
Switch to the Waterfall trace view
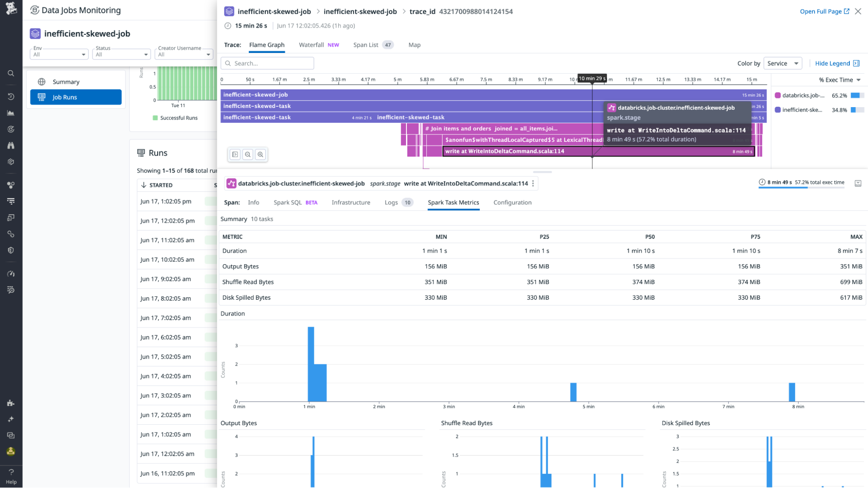point(311,45)
